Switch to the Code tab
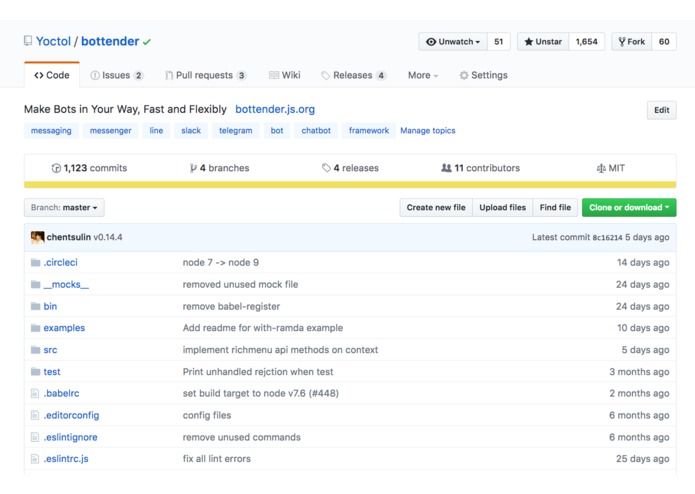 [52, 75]
